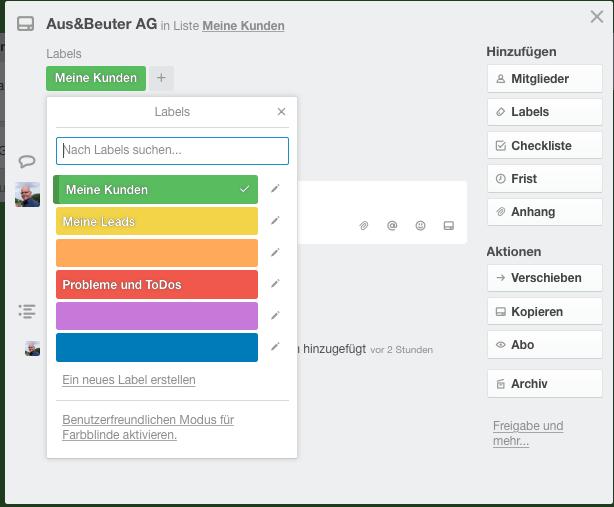Open Freigabe und mehr link
614x507 pixels.
[527, 433]
